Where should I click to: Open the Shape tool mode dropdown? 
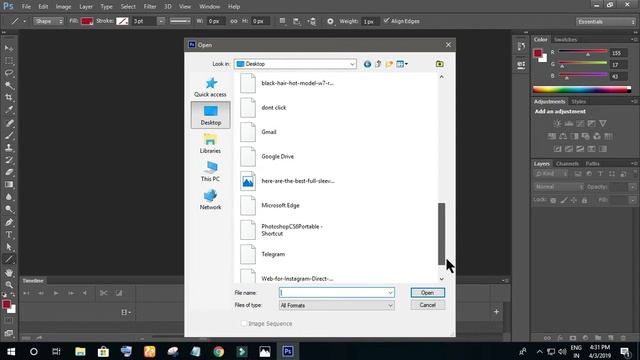48,21
